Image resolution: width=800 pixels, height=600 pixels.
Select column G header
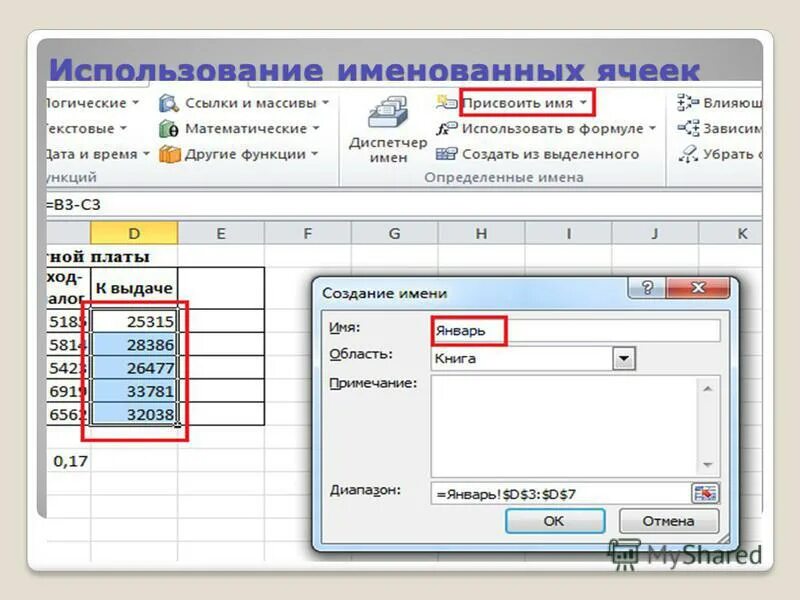point(394,233)
